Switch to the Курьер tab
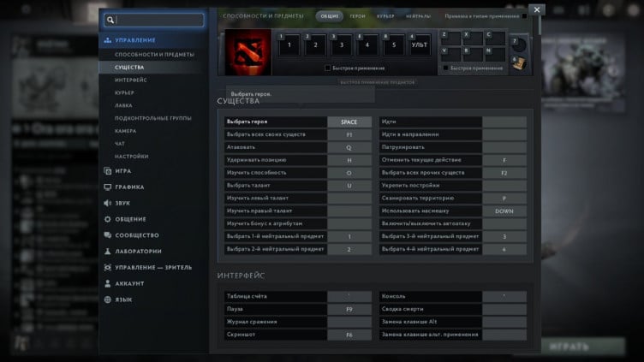The width and height of the screenshot is (644, 362). coord(385,16)
